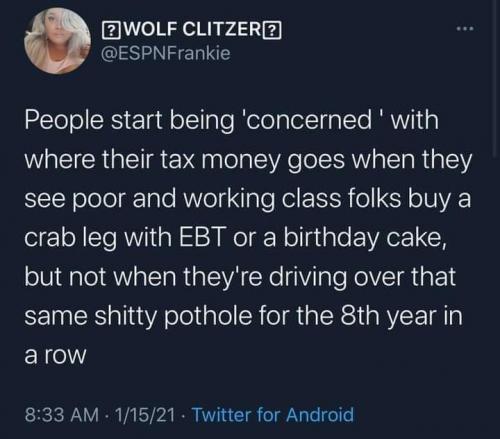Click the WOLF CLITZER display name

(x=192, y=31)
